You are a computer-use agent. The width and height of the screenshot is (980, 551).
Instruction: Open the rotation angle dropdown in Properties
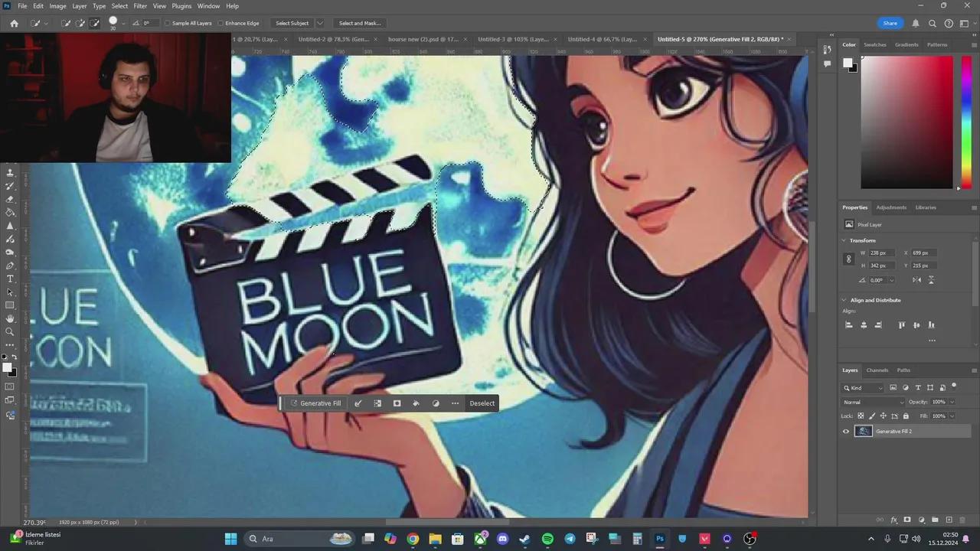point(891,280)
